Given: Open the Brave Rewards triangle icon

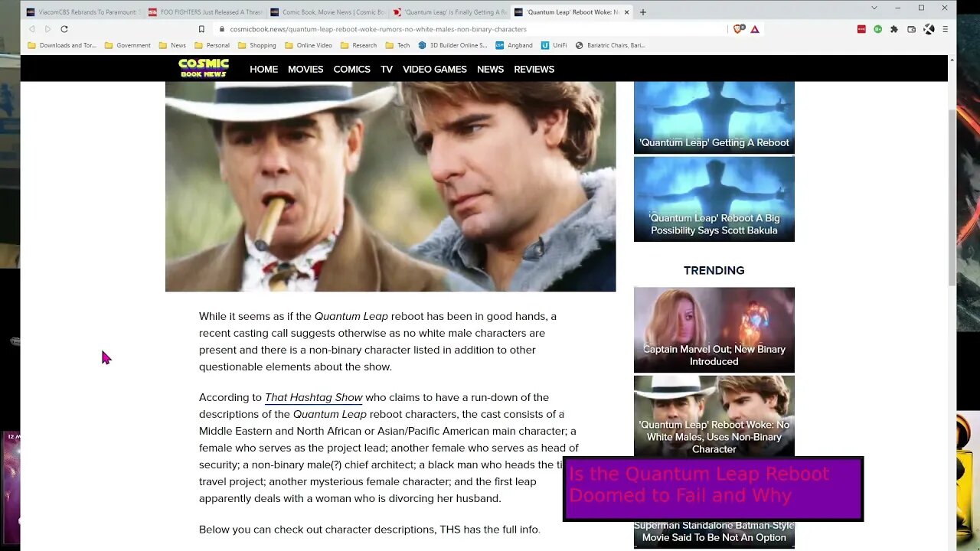Looking at the screenshot, I should [x=755, y=29].
